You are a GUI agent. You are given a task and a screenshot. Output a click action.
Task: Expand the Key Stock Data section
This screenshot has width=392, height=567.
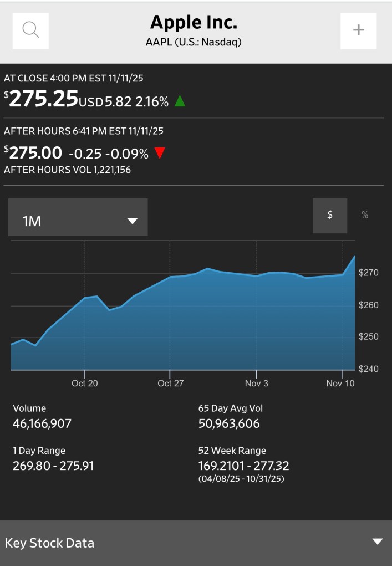[377, 542]
